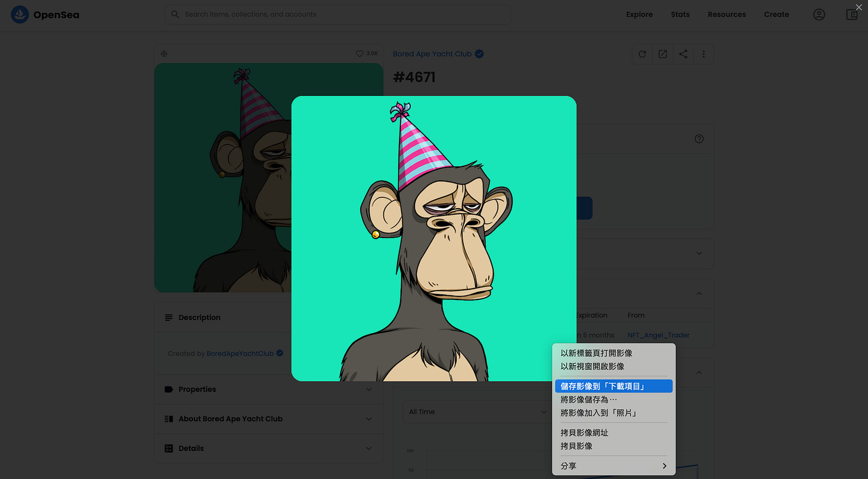
Task: Choose open image in new window
Action: point(613,366)
